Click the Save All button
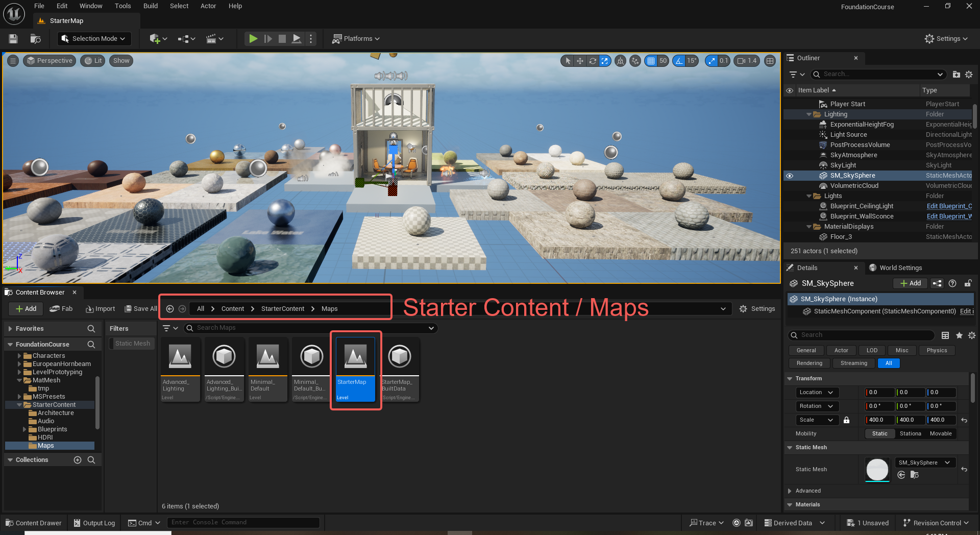 (x=141, y=309)
